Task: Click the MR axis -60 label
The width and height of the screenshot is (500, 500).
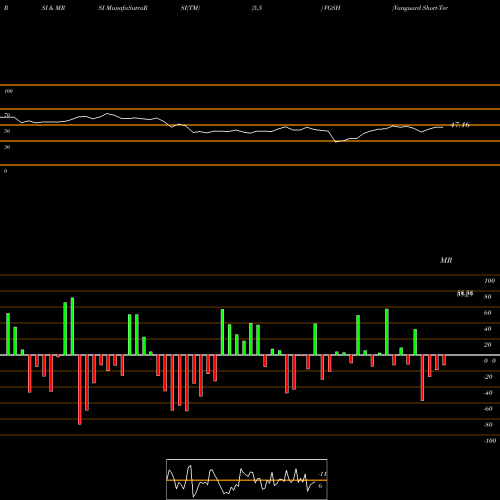Action: pyautogui.click(x=488, y=409)
